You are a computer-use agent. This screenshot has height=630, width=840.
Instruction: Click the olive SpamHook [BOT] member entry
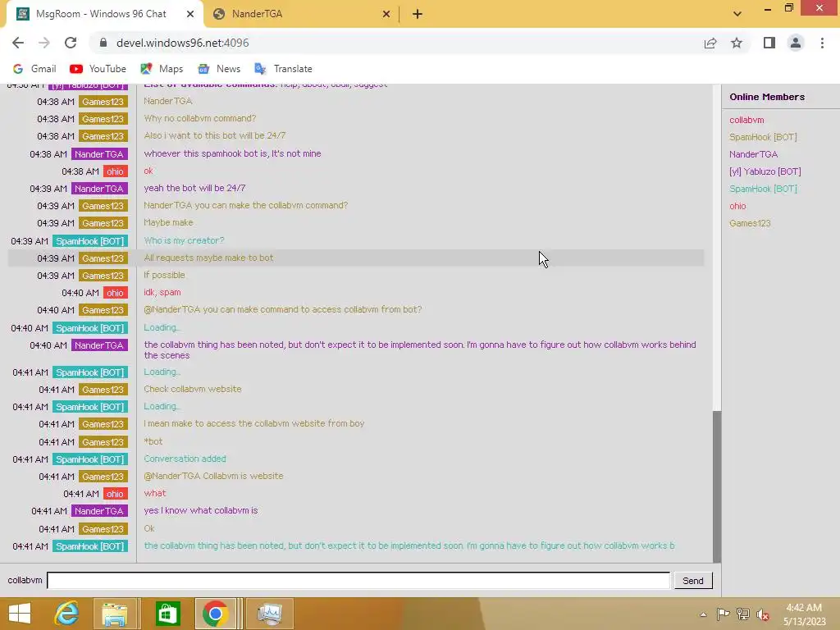coord(763,137)
